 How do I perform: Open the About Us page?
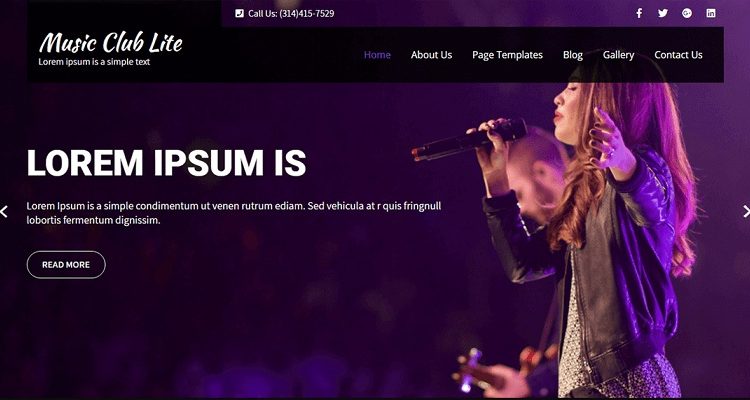[431, 55]
